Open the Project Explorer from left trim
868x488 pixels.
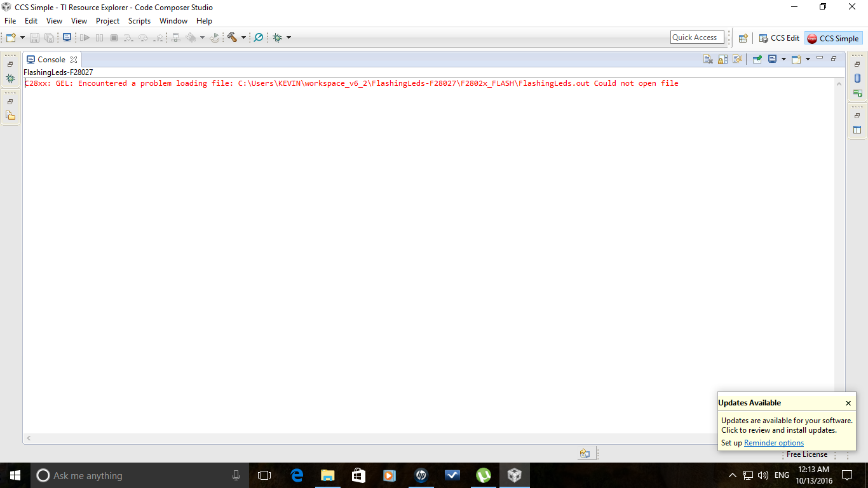(x=10, y=116)
